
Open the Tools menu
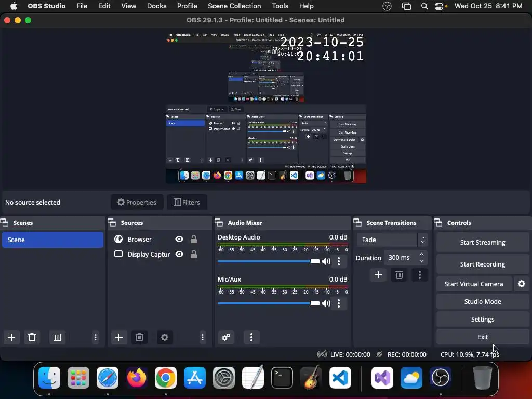280,6
